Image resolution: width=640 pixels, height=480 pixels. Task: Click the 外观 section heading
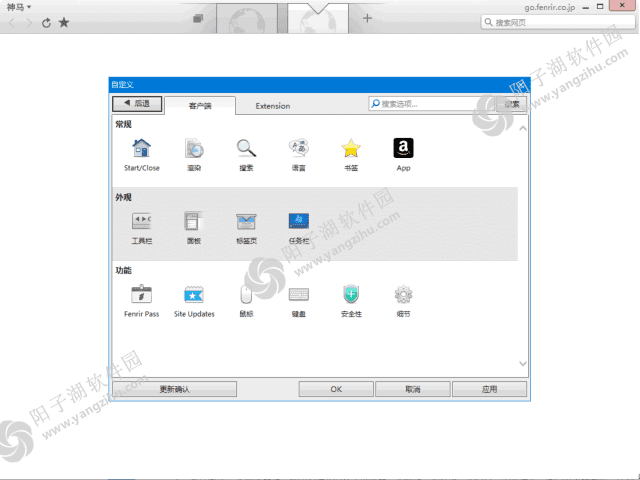123,197
